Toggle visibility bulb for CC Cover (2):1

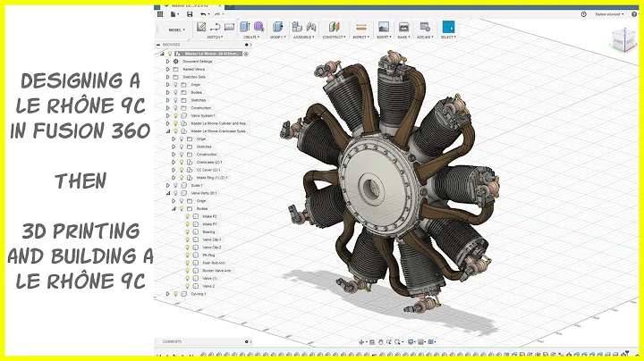tap(181, 170)
